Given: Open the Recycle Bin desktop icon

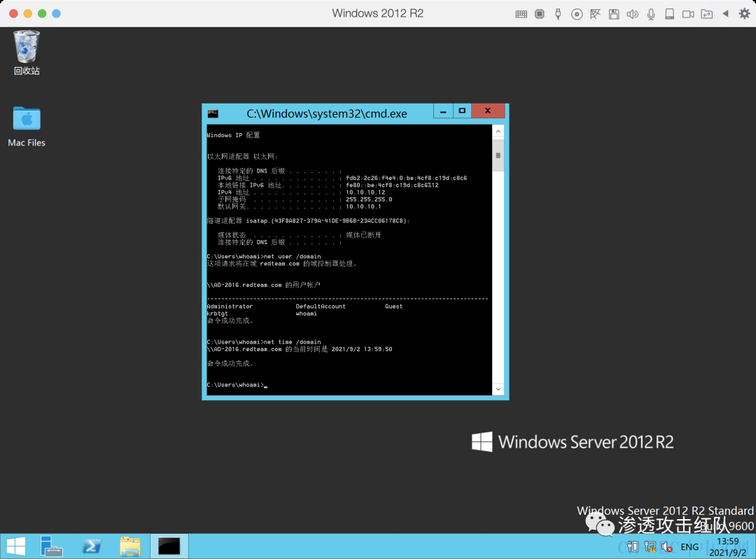Looking at the screenshot, I should pyautogui.click(x=27, y=52).
